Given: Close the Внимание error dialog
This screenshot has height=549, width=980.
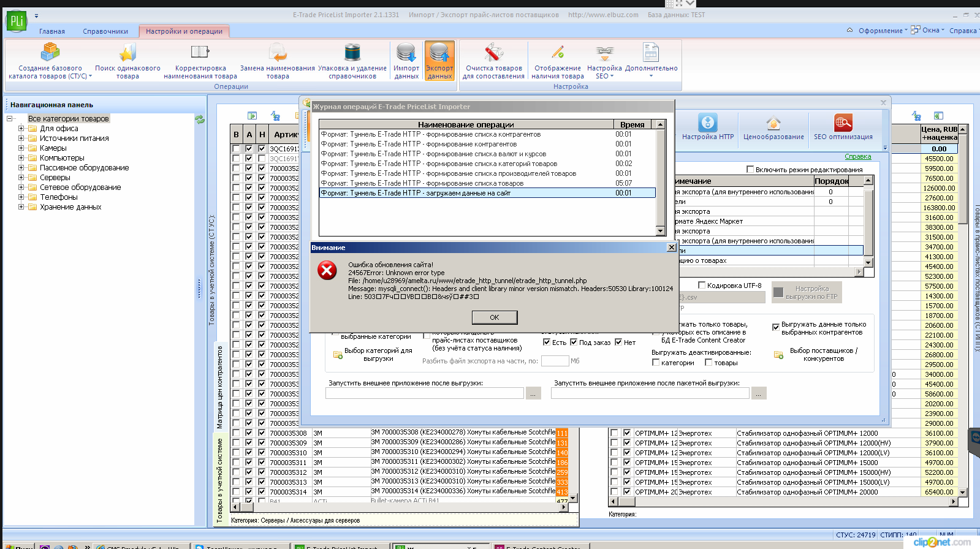Looking at the screenshot, I should point(672,248).
